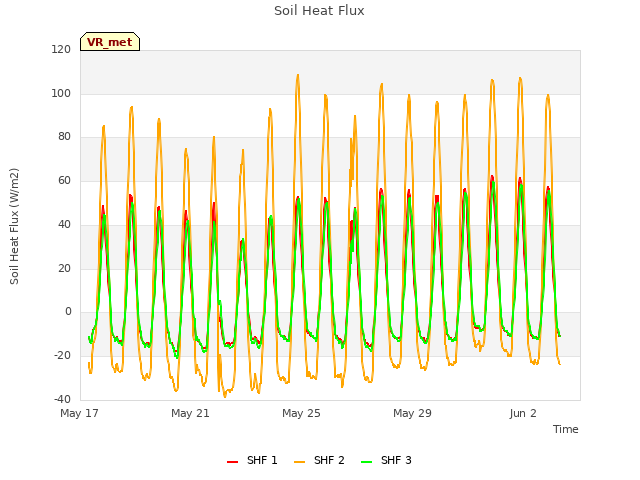Image resolution: width=640 pixels, height=480 pixels.
Task: Click the Time axis title
Action: (x=566, y=429)
